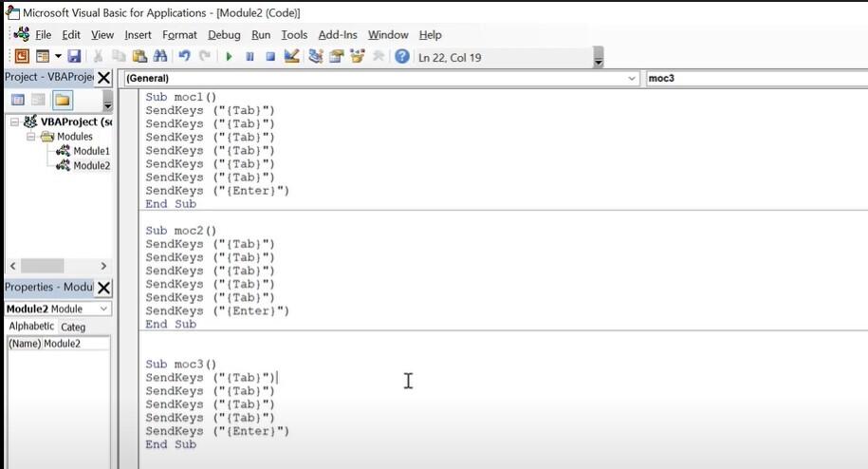This screenshot has height=469, width=868.
Task: Open the Insert menu
Action: pos(138,35)
